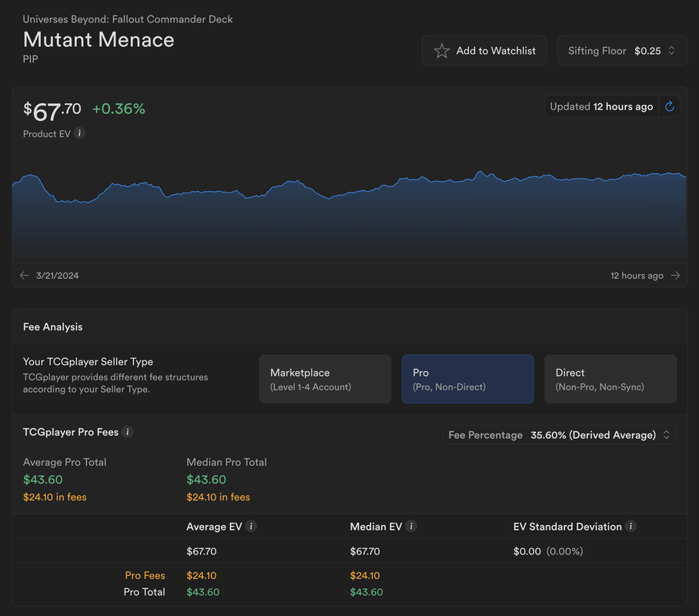The image size is (699, 616).
Task: Click the Fee Percentage up-down chevron icon
Action: point(667,435)
